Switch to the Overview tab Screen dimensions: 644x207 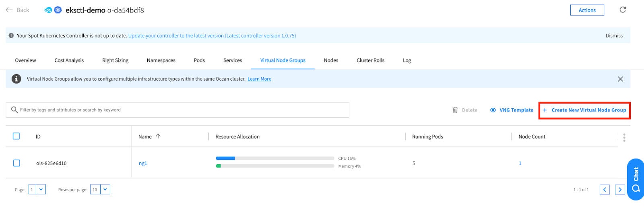(25, 60)
